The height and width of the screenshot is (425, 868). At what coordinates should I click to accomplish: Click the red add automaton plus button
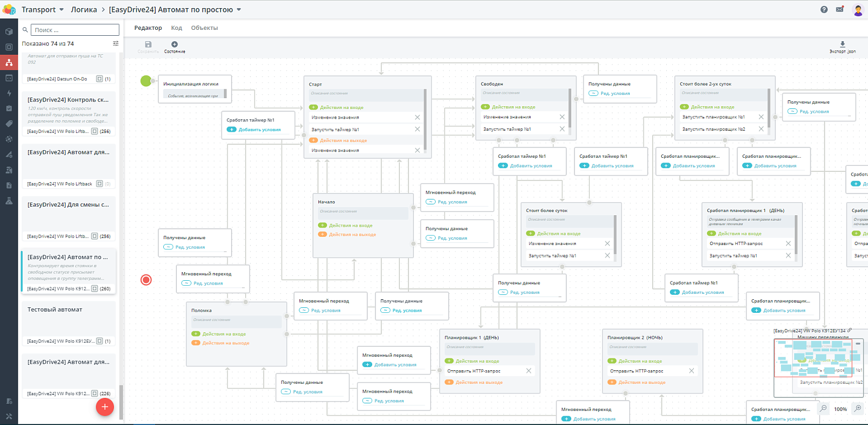(105, 407)
